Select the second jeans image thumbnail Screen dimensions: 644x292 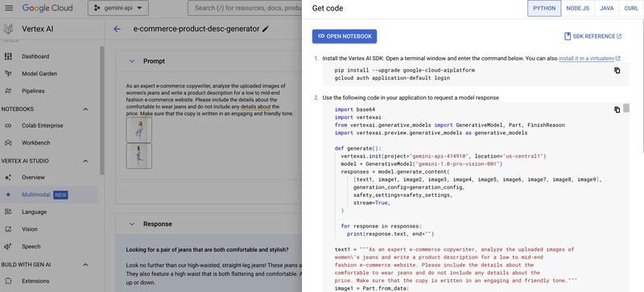tap(138, 155)
